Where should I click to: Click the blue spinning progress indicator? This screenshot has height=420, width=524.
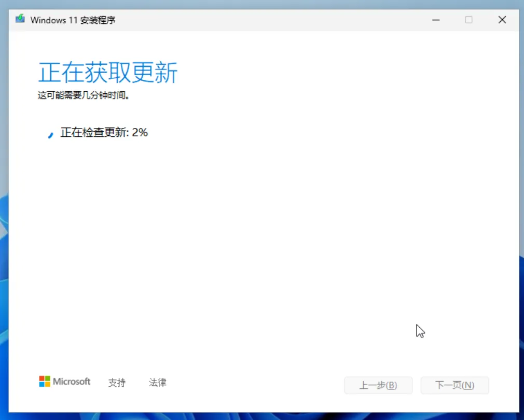click(50, 135)
